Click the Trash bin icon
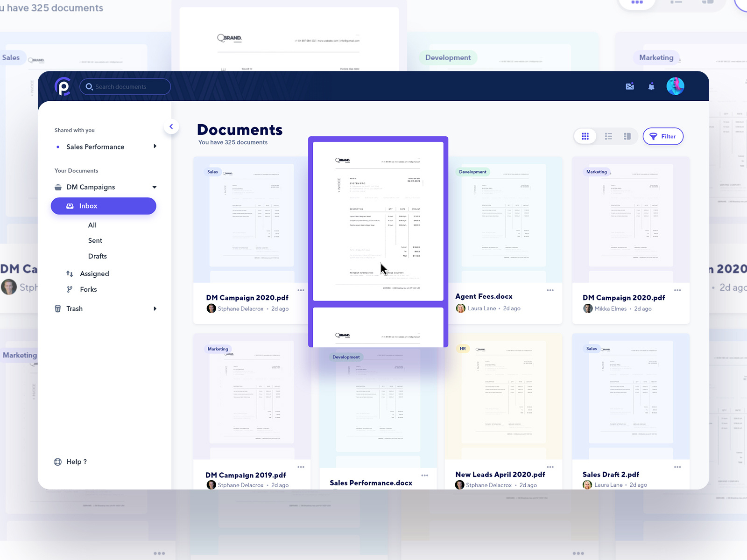 (x=57, y=308)
